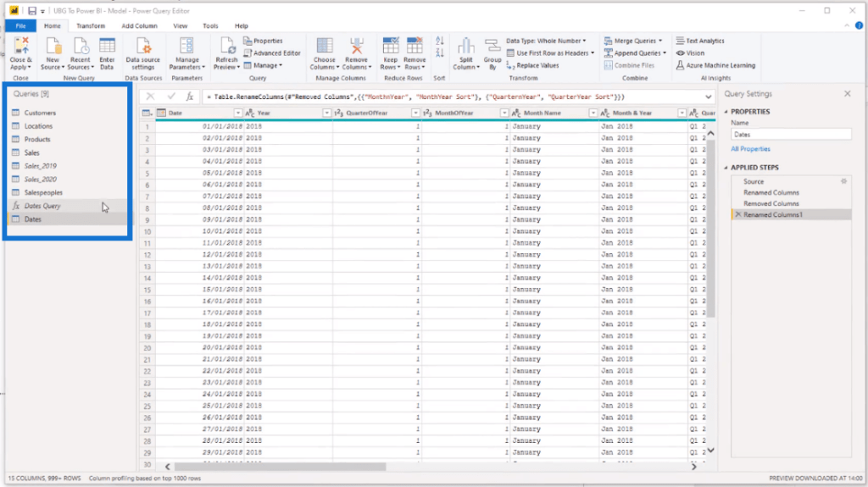Click the Close & Apply icon
Image resolution: width=868 pixels, height=487 pixels.
(x=21, y=46)
